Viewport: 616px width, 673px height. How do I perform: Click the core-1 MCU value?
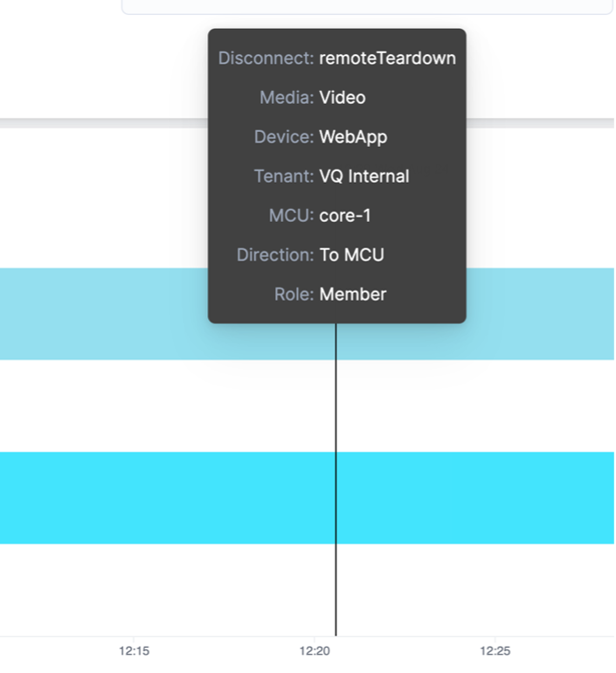click(345, 216)
